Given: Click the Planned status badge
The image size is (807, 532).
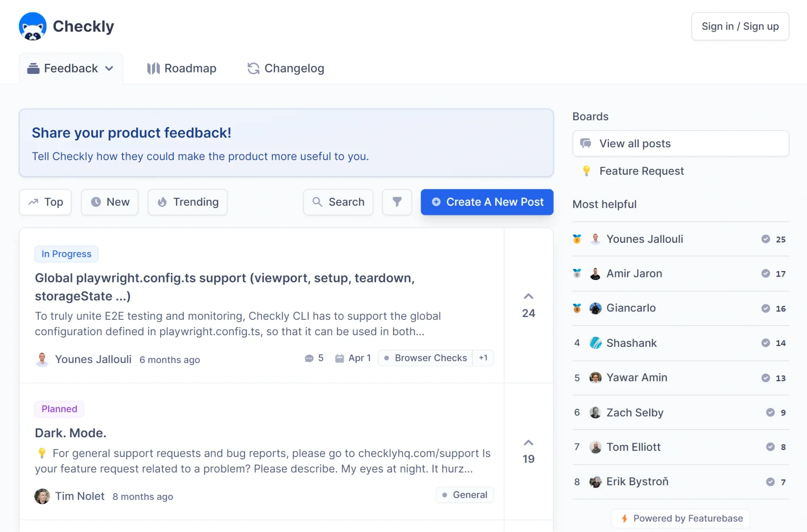Looking at the screenshot, I should (x=59, y=409).
